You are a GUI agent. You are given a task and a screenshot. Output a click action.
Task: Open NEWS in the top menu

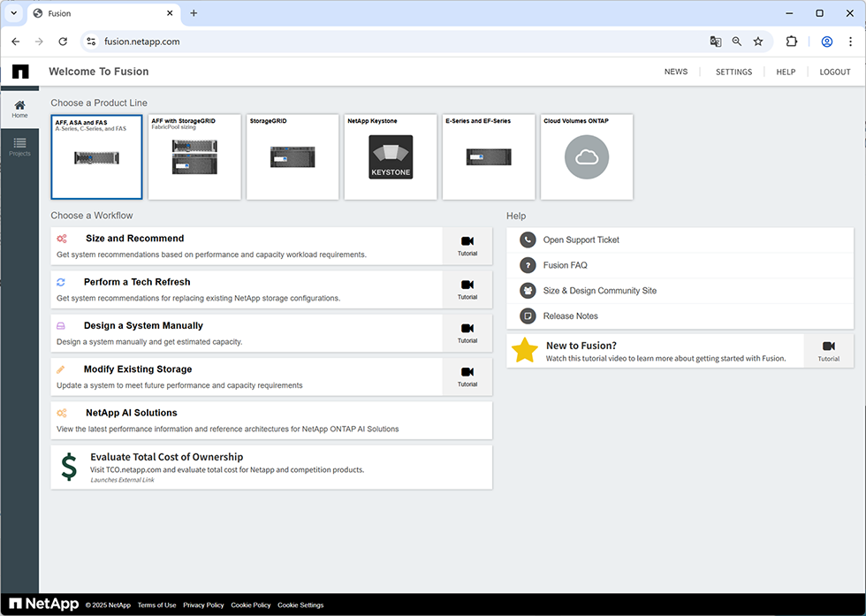coord(676,72)
